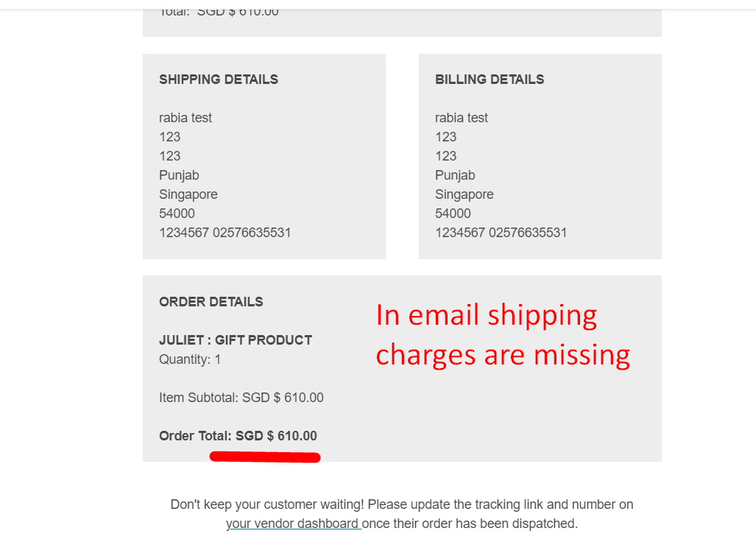Click shipping name 'rabia test'

[186, 118]
